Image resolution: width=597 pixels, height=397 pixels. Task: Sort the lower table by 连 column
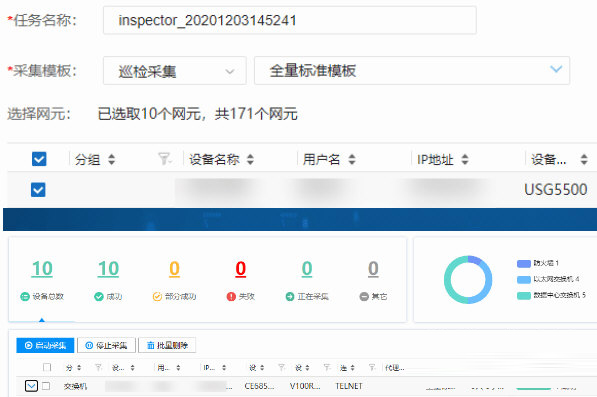tap(353, 368)
